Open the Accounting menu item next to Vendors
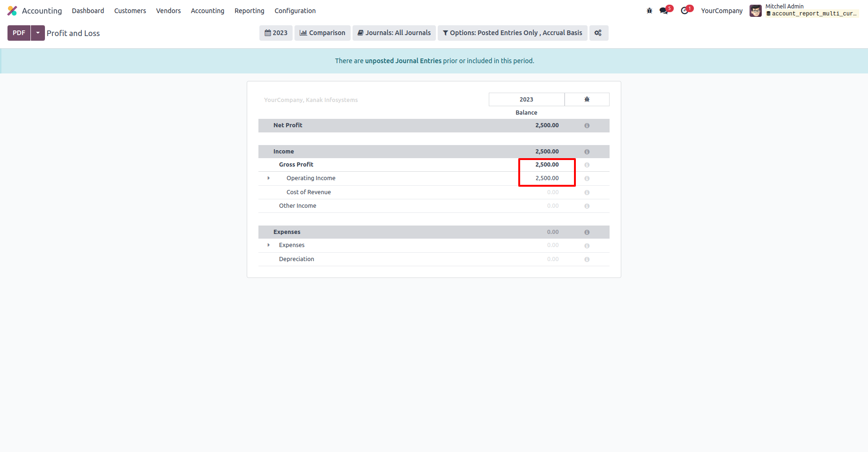The height and width of the screenshot is (452, 868). coord(207,11)
